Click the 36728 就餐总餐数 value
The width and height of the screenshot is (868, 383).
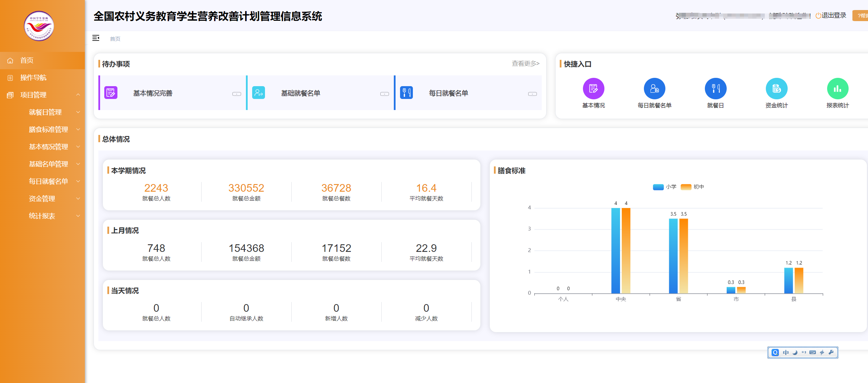coord(336,188)
